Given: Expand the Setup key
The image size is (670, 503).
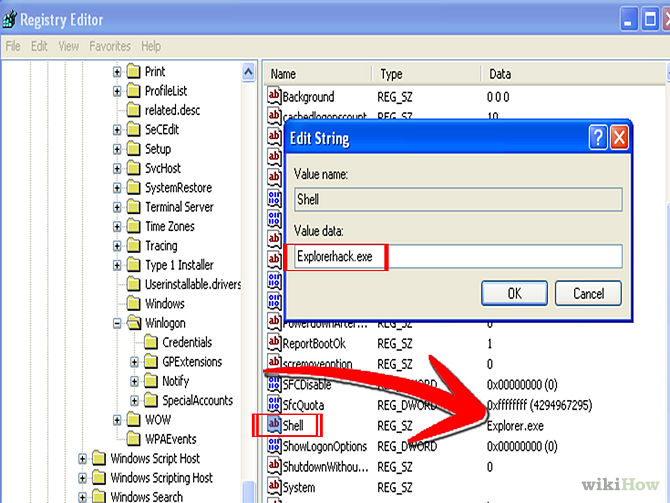Looking at the screenshot, I should coord(117,149).
